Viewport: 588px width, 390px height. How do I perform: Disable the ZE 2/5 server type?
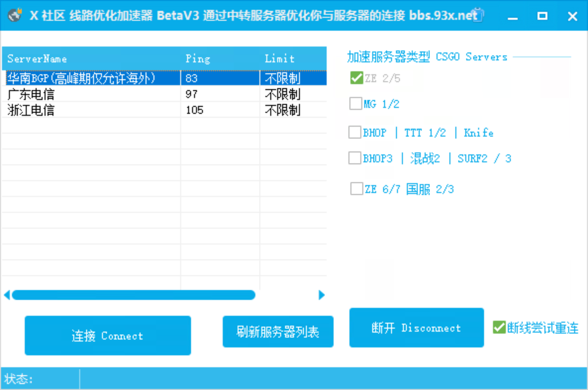pyautogui.click(x=356, y=78)
